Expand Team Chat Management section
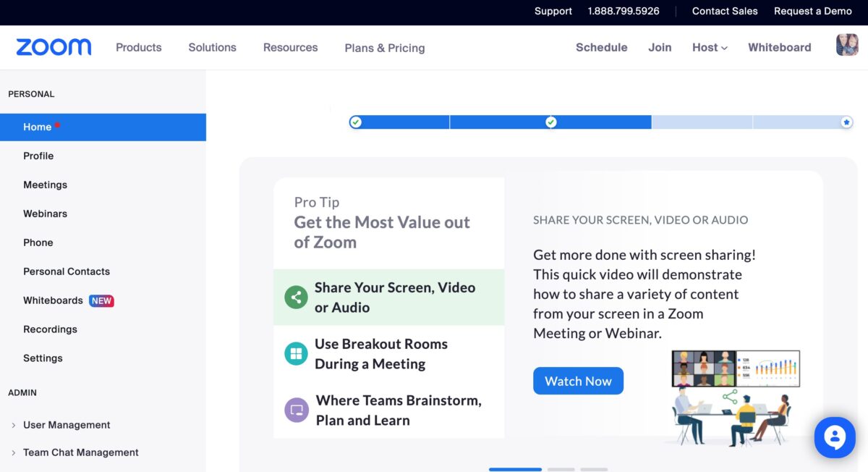 coord(80,452)
